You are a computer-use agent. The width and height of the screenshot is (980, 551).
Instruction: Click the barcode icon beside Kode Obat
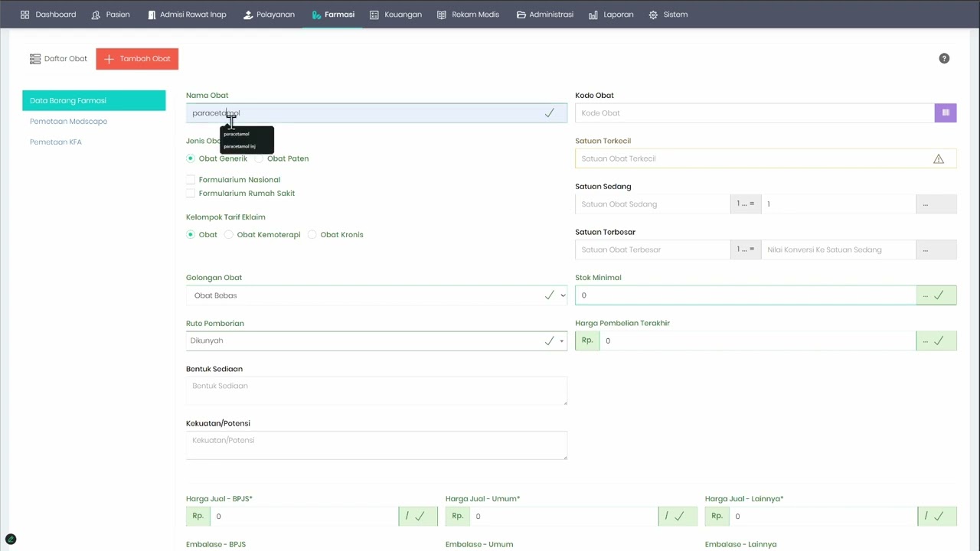(946, 112)
